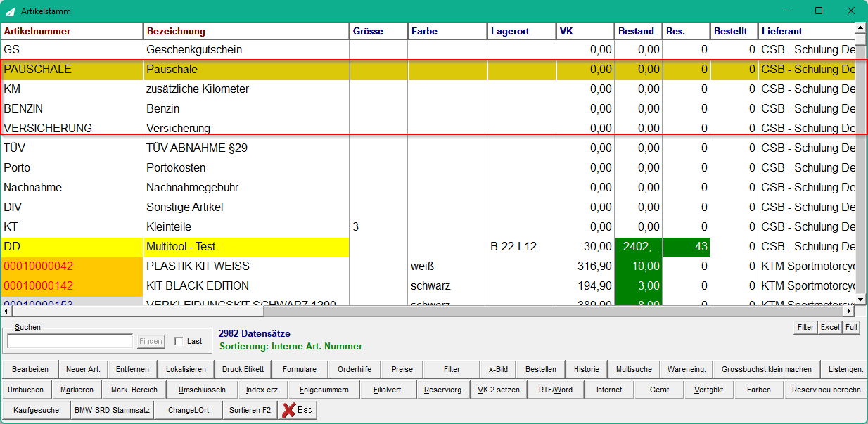Click the VK 2 setzen button

[499, 390]
